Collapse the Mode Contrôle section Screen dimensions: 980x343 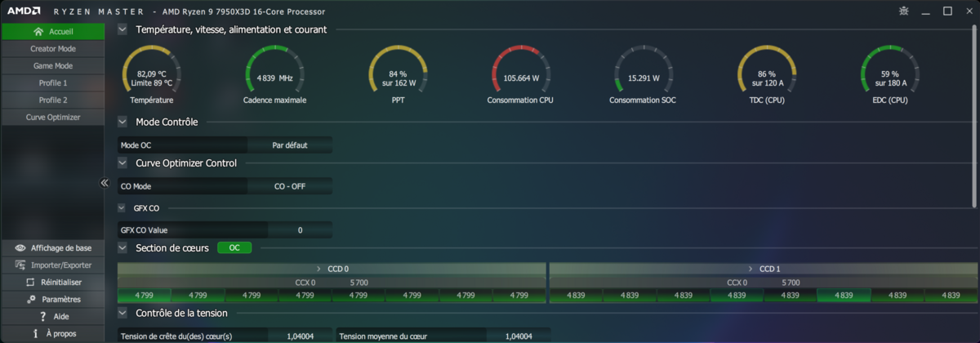[x=122, y=122]
